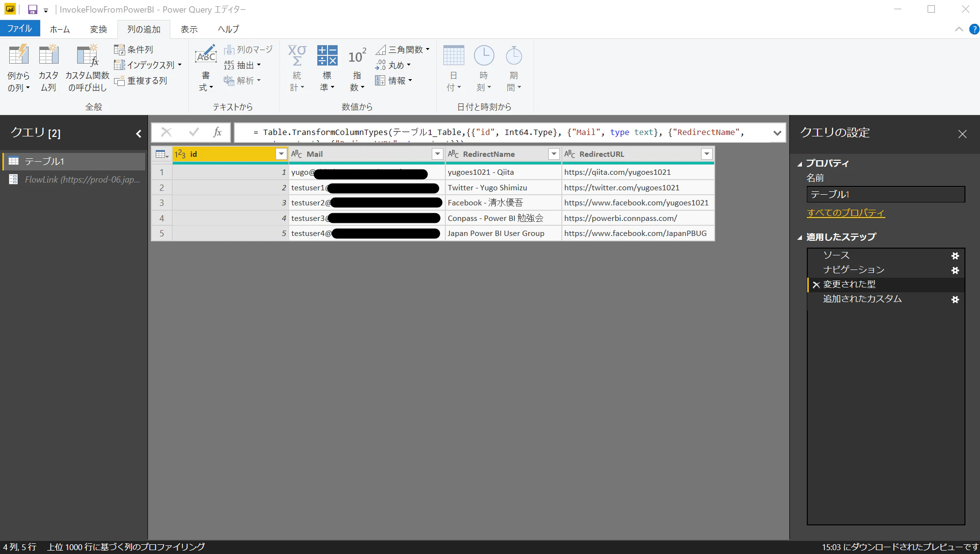The width and height of the screenshot is (980, 554).
Task: Select the FlowLink query in the list
Action: point(74,180)
